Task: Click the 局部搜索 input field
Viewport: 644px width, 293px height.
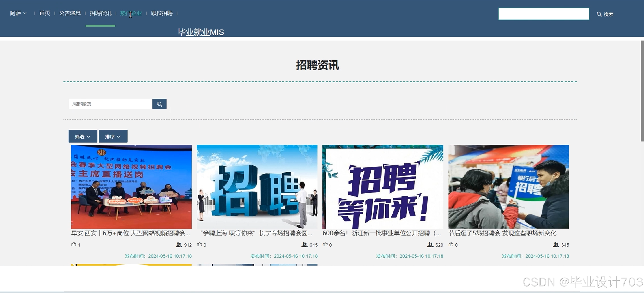Action: [x=110, y=104]
